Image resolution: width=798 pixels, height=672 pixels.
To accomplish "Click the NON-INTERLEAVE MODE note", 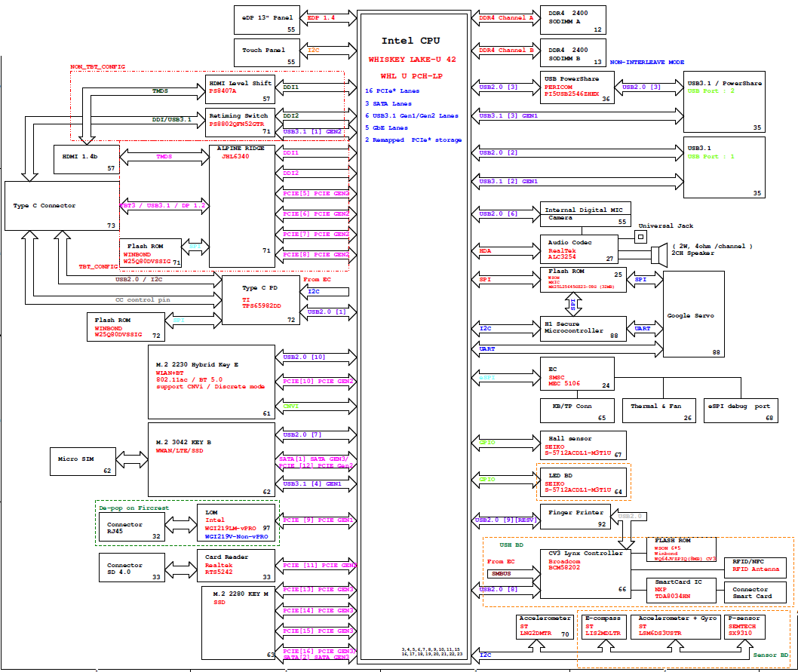I will pos(647,62).
